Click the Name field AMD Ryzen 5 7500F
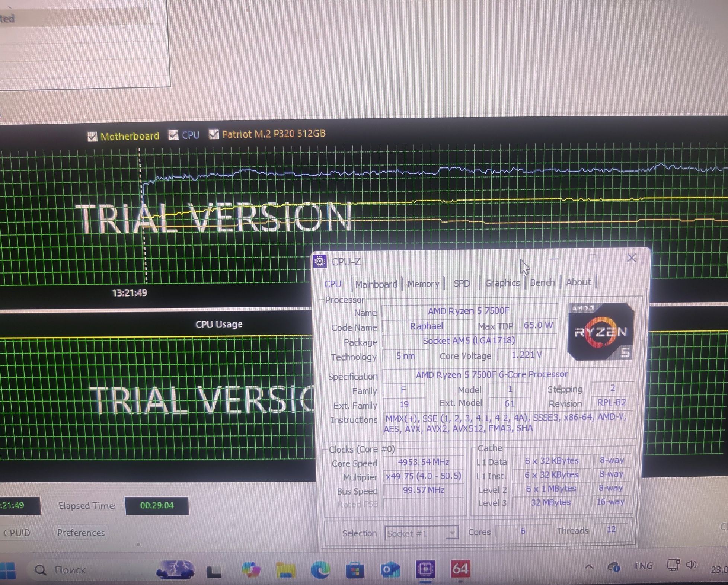The height and width of the screenshot is (585, 728). click(469, 311)
